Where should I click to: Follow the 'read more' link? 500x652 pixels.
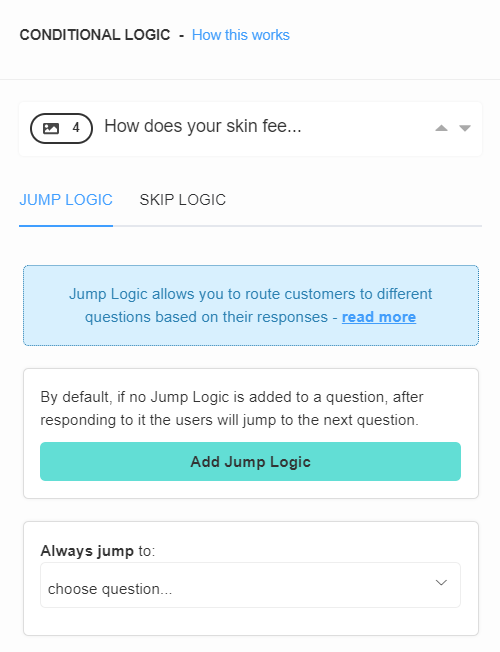coord(379,317)
